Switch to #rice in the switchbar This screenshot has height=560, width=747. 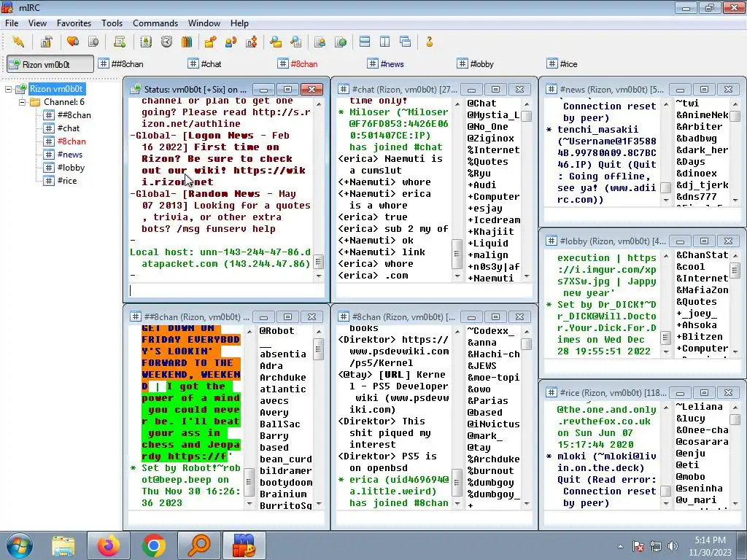tap(562, 64)
